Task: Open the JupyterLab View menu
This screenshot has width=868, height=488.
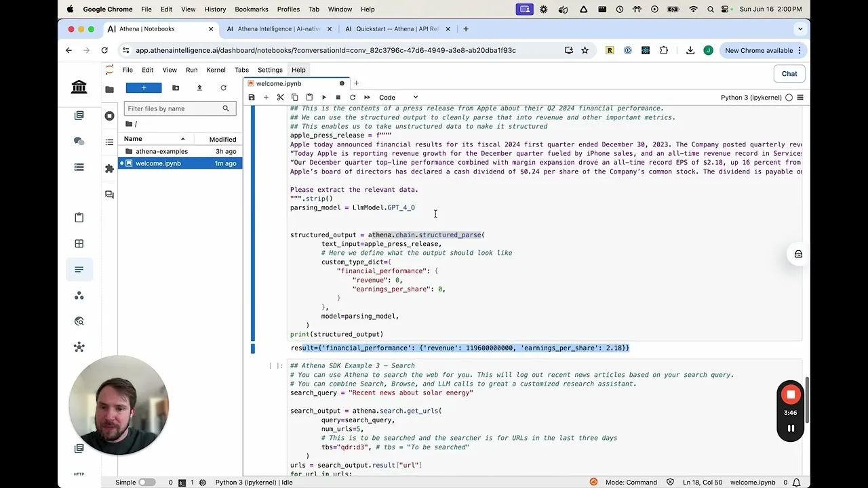Action: pyautogui.click(x=170, y=70)
